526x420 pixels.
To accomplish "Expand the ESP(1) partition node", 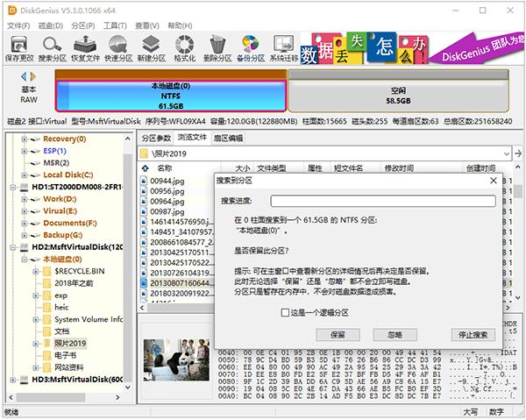I will point(25,151).
